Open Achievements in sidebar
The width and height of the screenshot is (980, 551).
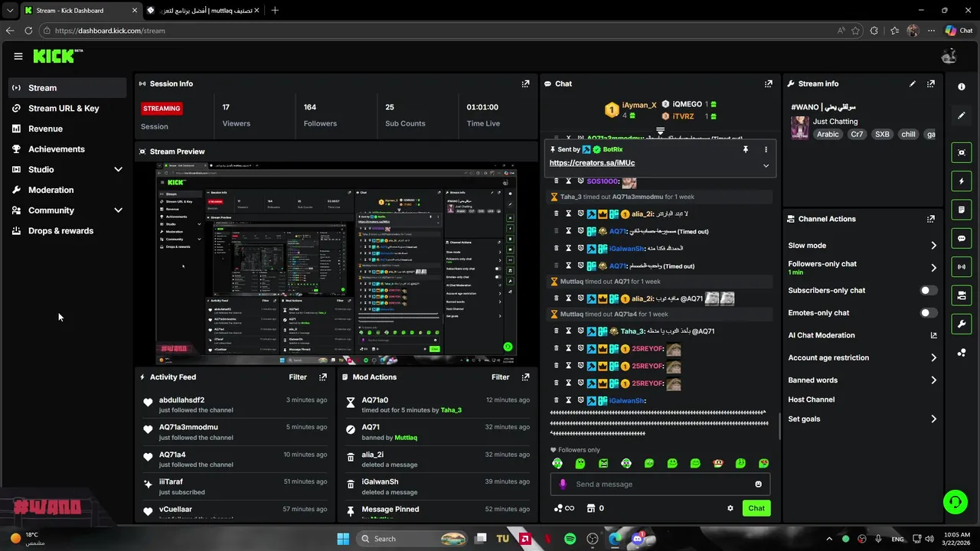coord(67,149)
